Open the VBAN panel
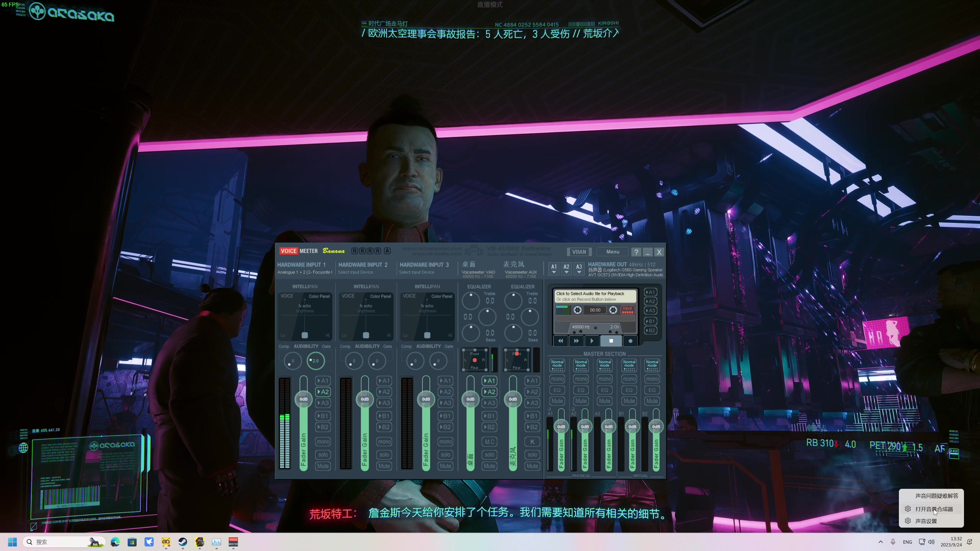The width and height of the screenshot is (980, 551). click(579, 252)
